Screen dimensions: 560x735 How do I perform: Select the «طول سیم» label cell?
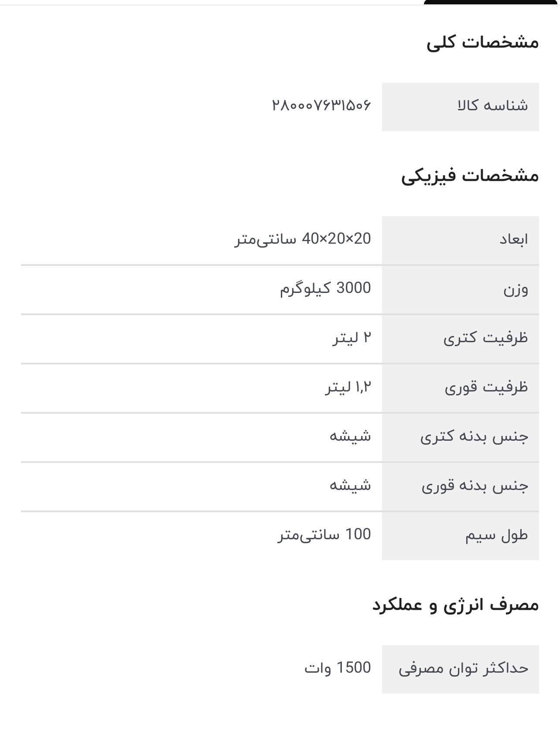click(x=460, y=535)
